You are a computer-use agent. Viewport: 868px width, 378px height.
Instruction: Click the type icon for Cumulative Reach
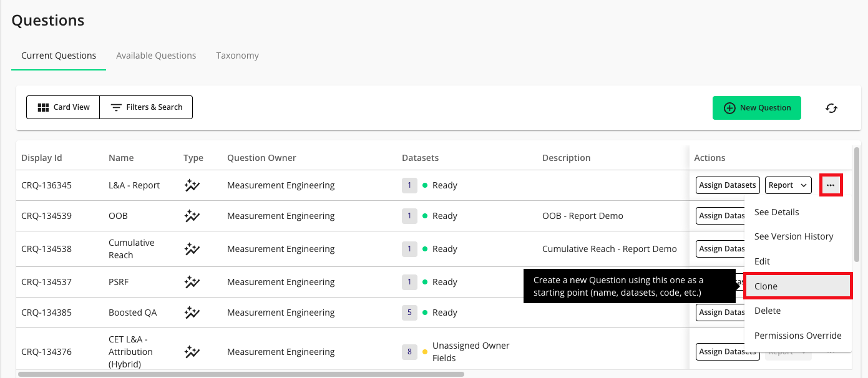(192, 249)
